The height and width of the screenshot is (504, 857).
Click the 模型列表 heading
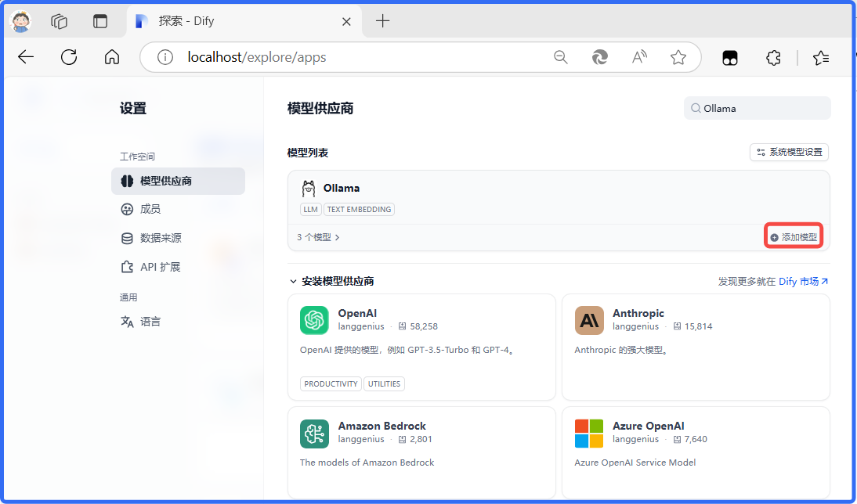point(308,153)
